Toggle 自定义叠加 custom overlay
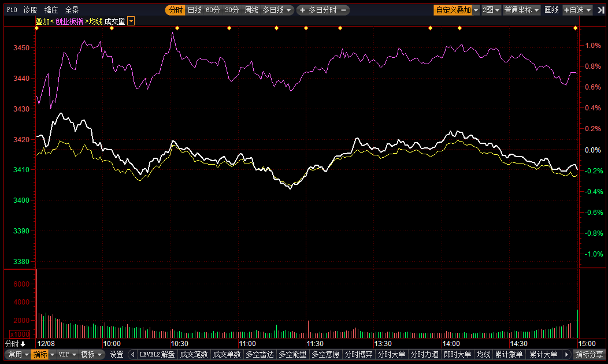This screenshot has height=364, width=608. pos(454,10)
